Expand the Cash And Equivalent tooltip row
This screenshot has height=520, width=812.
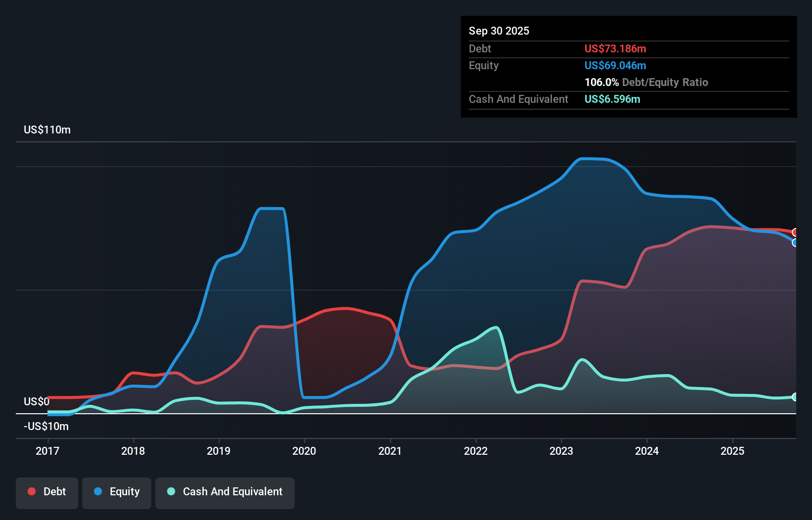(518, 99)
